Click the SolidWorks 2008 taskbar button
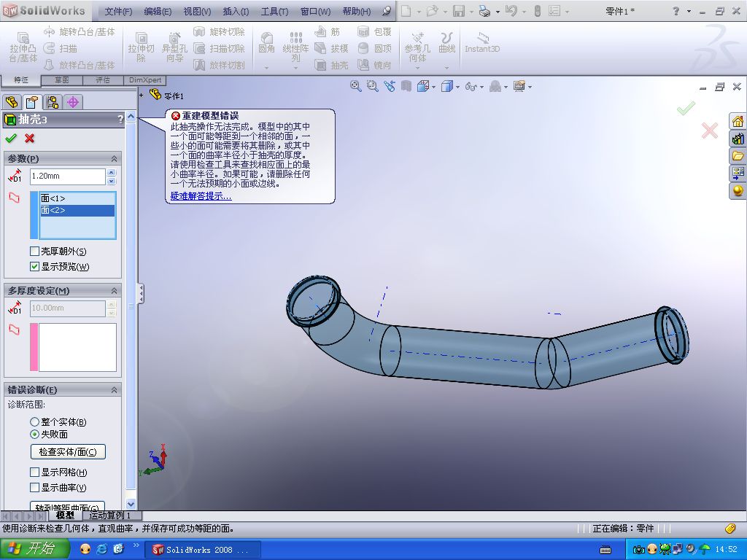747x560 pixels. click(x=202, y=550)
